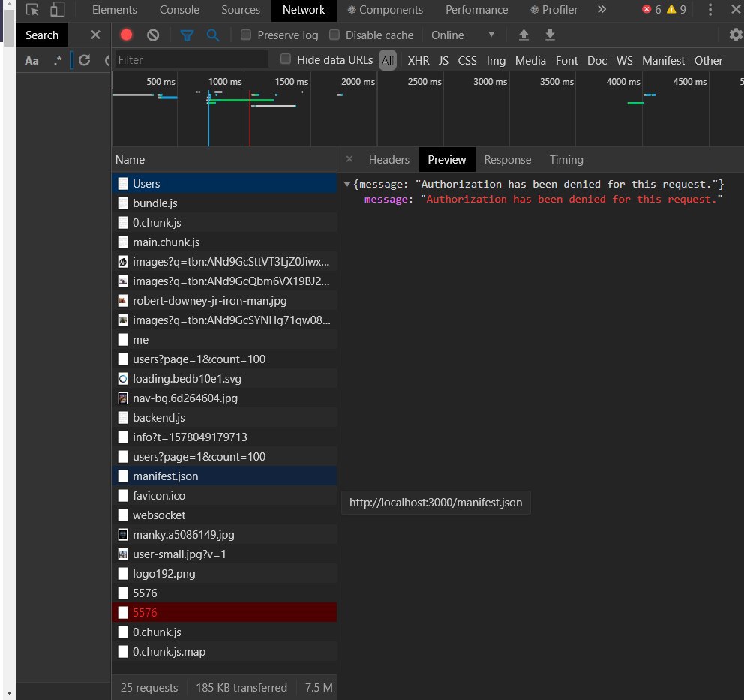Toggle Hide data URLs checkbox

[286, 59]
